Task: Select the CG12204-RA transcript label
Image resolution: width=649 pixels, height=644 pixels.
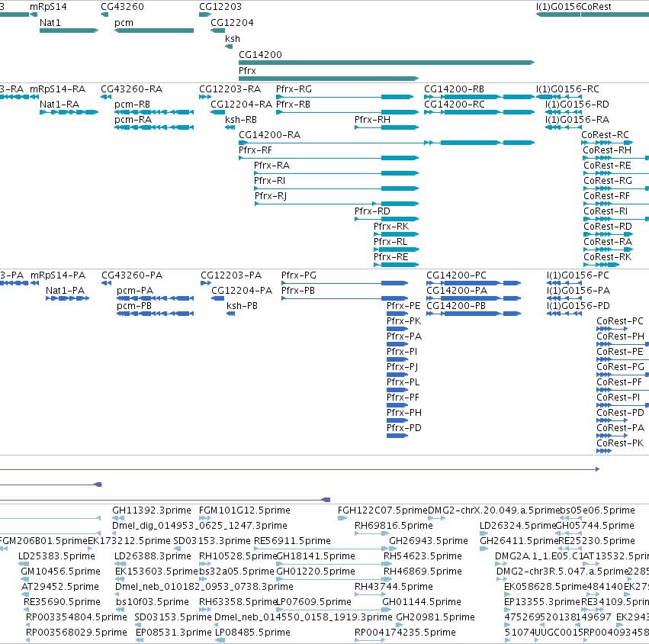Action: pos(241,105)
